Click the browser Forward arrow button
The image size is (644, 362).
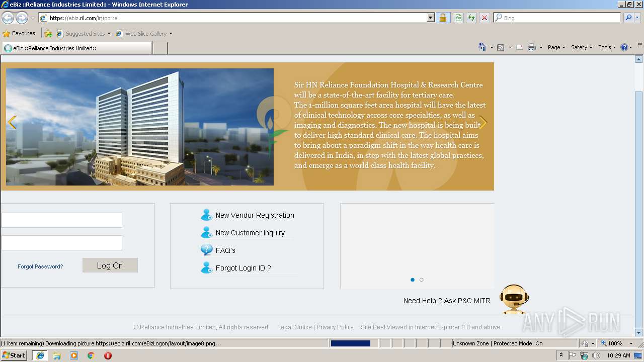22,18
